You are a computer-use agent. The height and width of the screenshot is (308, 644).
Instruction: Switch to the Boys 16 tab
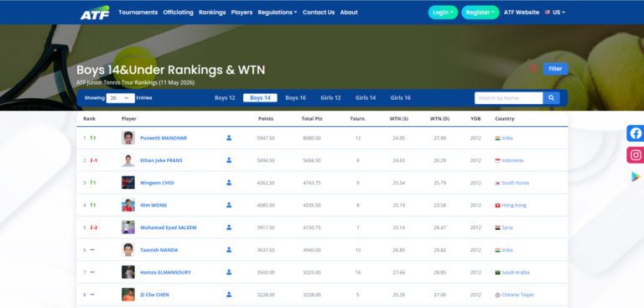point(296,98)
